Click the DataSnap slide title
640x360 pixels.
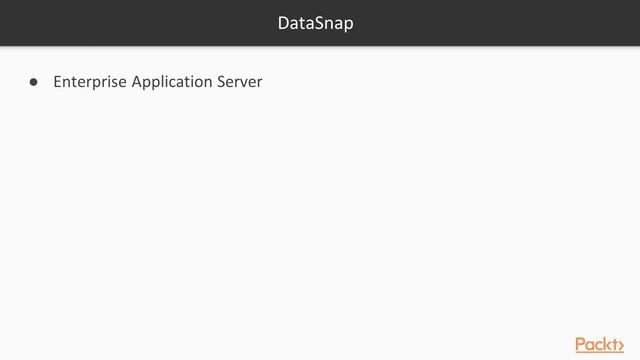pyautogui.click(x=316, y=23)
